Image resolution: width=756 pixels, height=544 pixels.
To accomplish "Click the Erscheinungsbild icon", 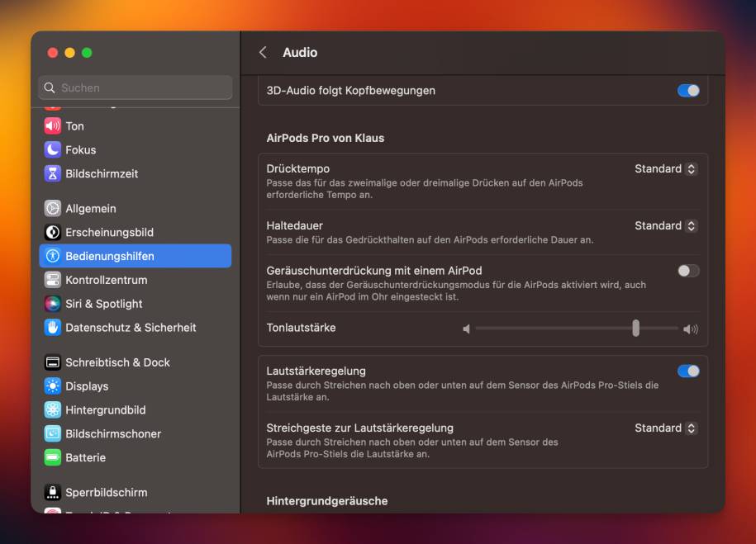I will [x=53, y=232].
